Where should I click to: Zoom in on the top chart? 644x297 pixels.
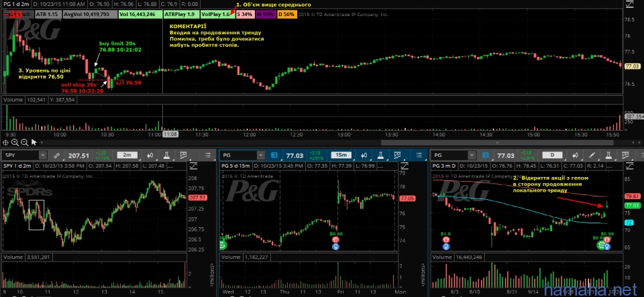tap(15, 142)
